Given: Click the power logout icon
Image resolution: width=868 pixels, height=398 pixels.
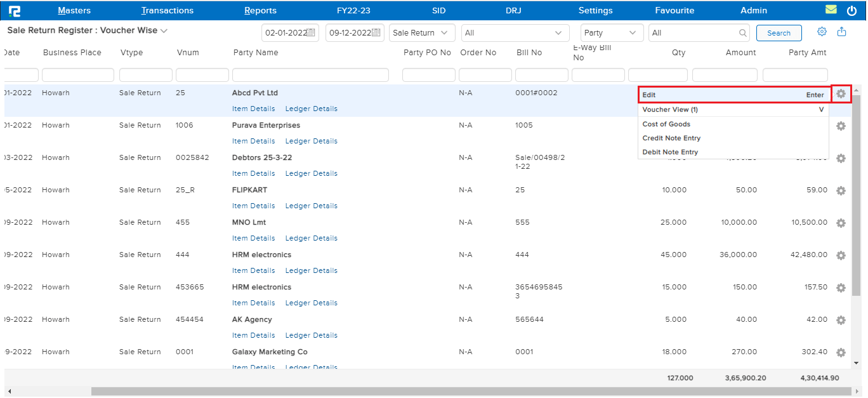Looking at the screenshot, I should point(852,11).
